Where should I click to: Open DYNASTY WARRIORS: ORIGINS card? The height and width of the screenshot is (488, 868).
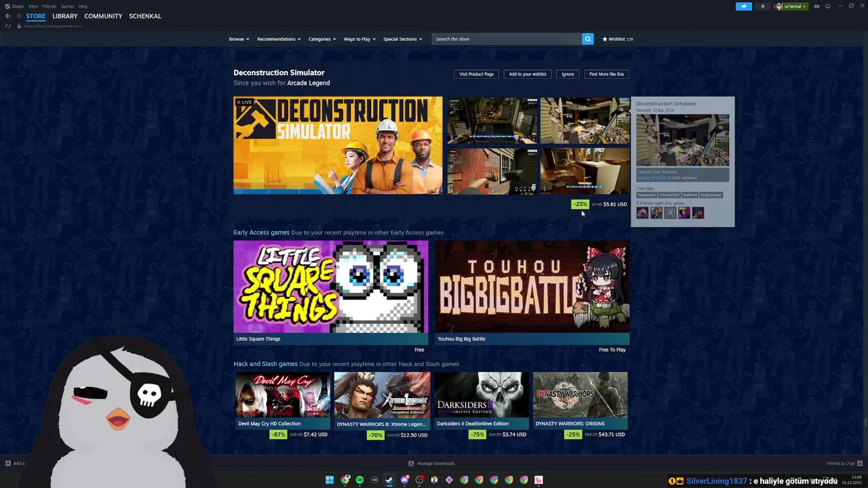(x=580, y=400)
